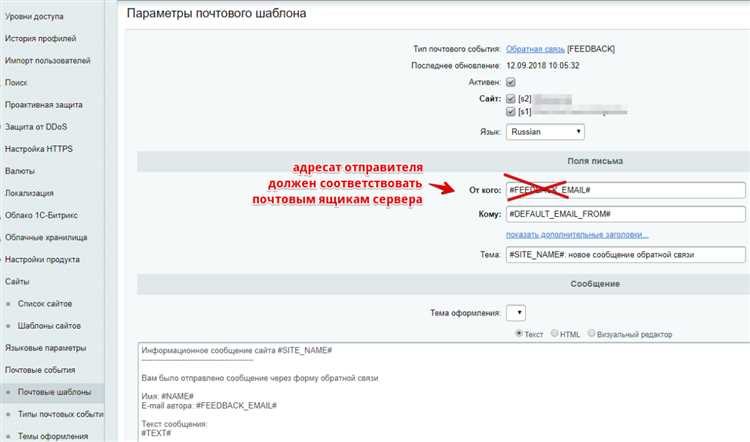Image resolution: width=750 pixels, height=442 pixels.
Task: Open Настройки продукта in the sidebar
Action: click(42, 259)
